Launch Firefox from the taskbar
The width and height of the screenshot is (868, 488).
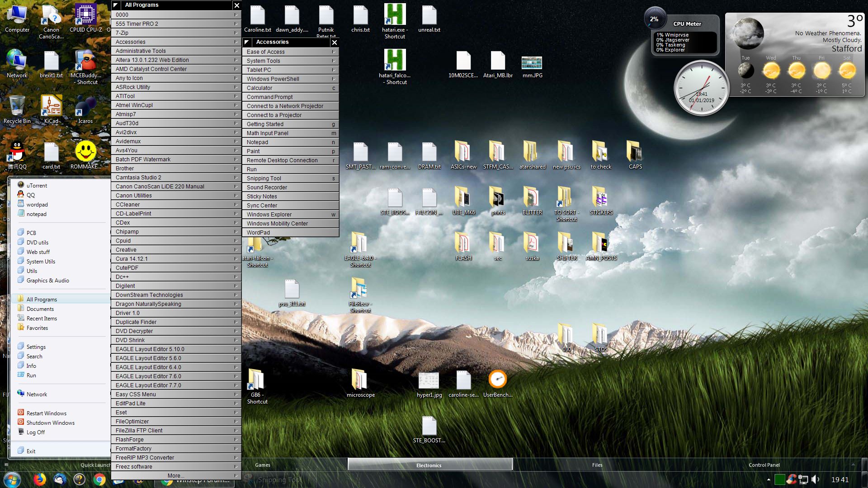tap(40, 479)
